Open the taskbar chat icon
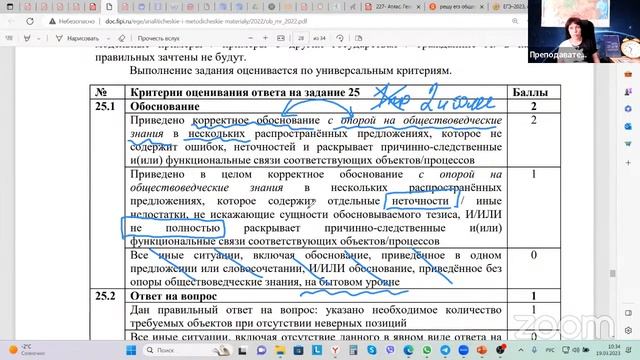 pyautogui.click(x=262, y=350)
